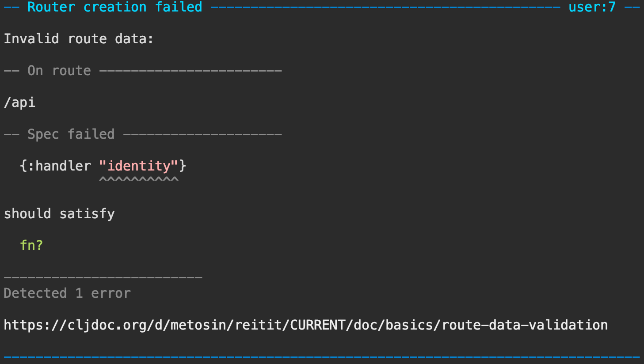Click the "Spec failed" section heading

[x=71, y=134]
